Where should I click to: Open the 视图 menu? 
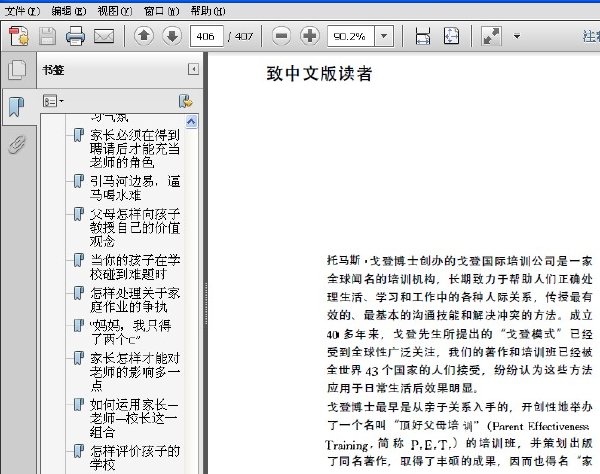pos(115,11)
